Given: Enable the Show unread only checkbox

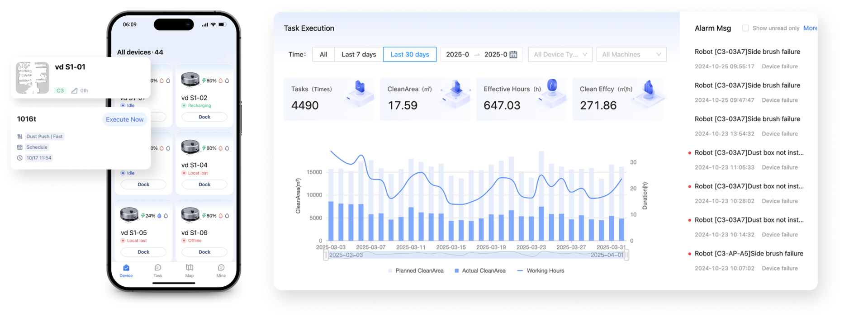Looking at the screenshot, I should click(745, 28).
